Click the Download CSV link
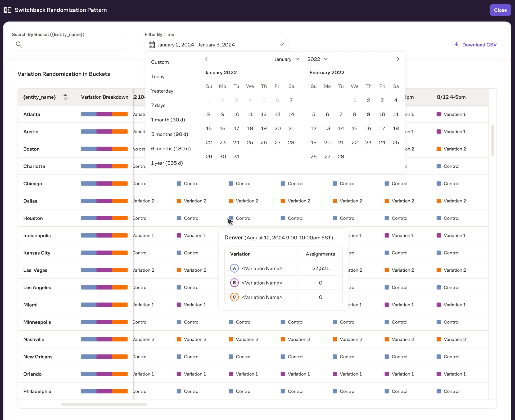 pyautogui.click(x=479, y=45)
